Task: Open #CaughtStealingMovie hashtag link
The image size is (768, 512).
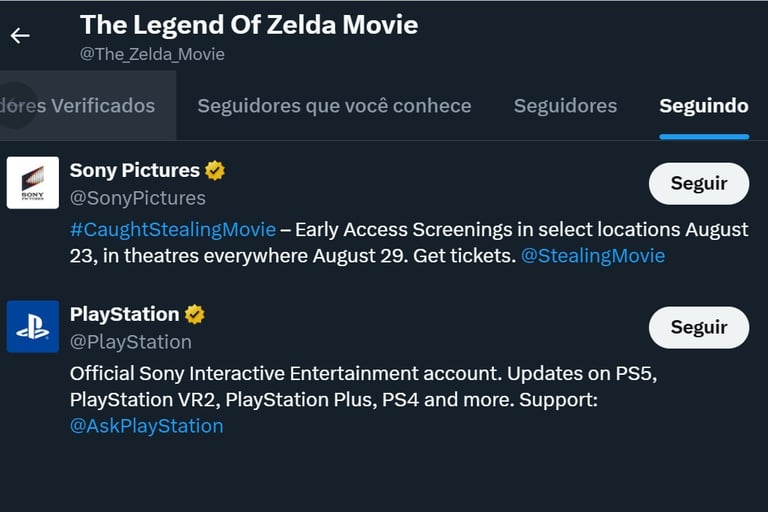Action: (x=173, y=230)
